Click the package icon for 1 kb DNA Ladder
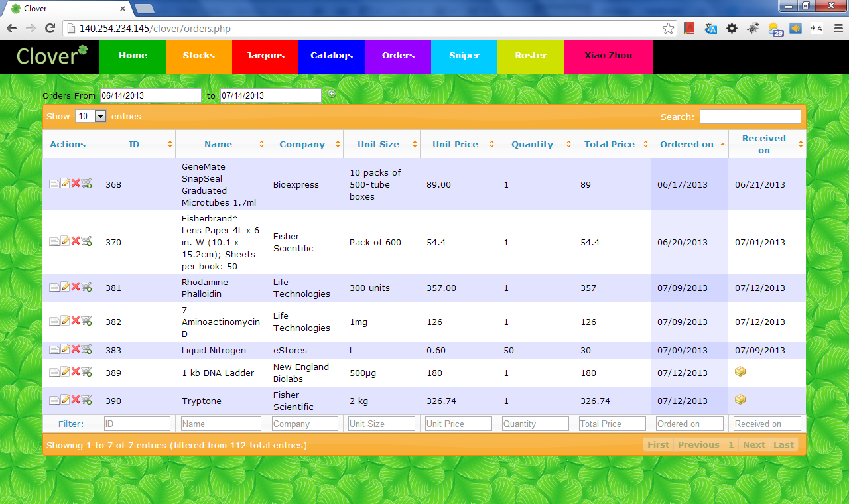The image size is (849, 504). pyautogui.click(x=740, y=372)
